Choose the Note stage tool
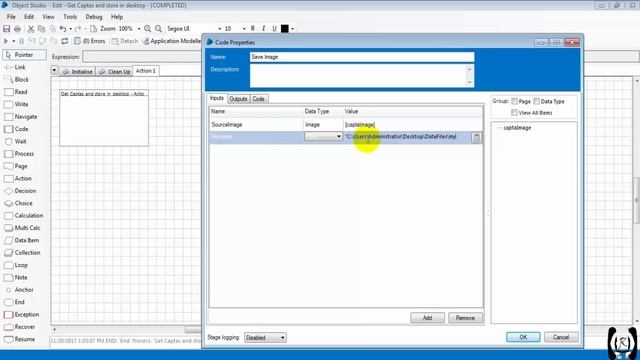640x360 pixels. 16,277
